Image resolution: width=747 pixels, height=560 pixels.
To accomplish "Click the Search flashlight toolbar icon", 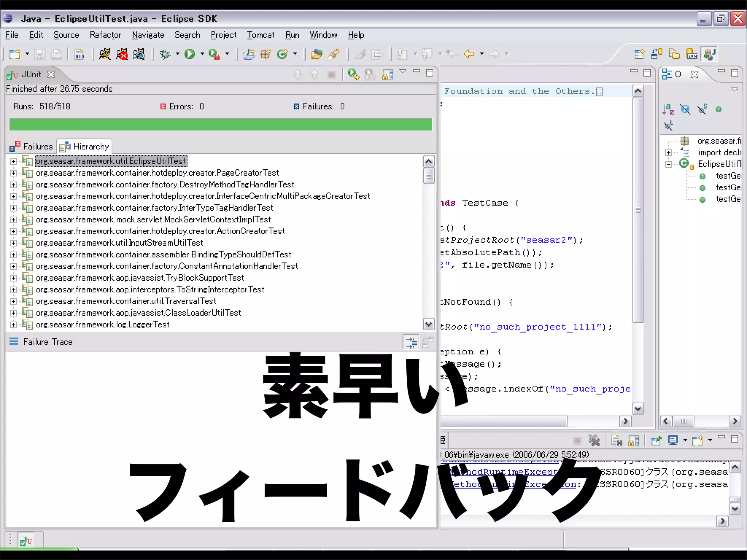I will click(x=333, y=54).
